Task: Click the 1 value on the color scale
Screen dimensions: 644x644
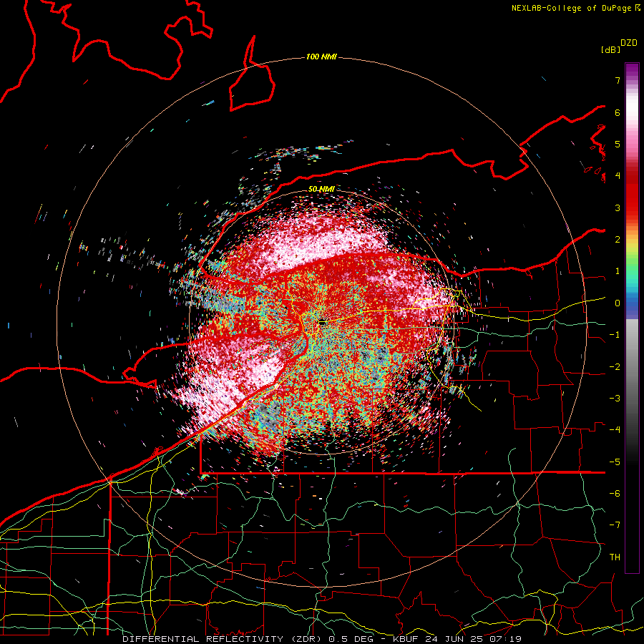Action: click(x=618, y=271)
